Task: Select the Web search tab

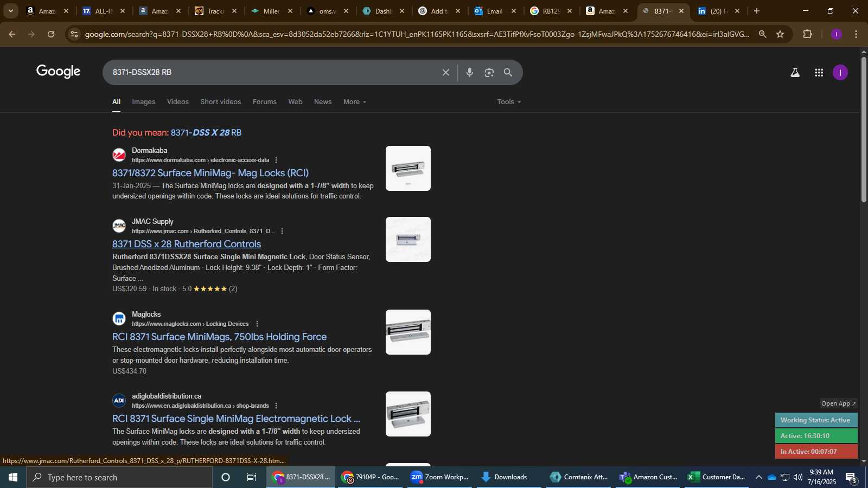Action: point(295,102)
